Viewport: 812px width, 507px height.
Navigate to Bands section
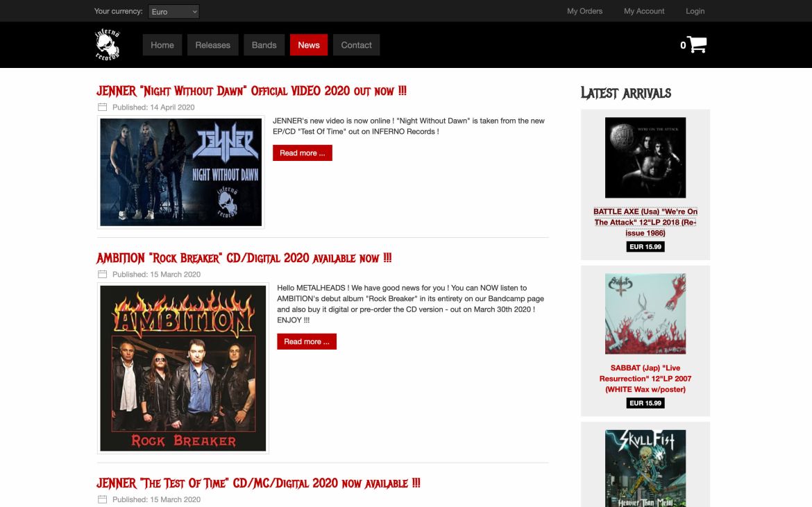click(264, 45)
